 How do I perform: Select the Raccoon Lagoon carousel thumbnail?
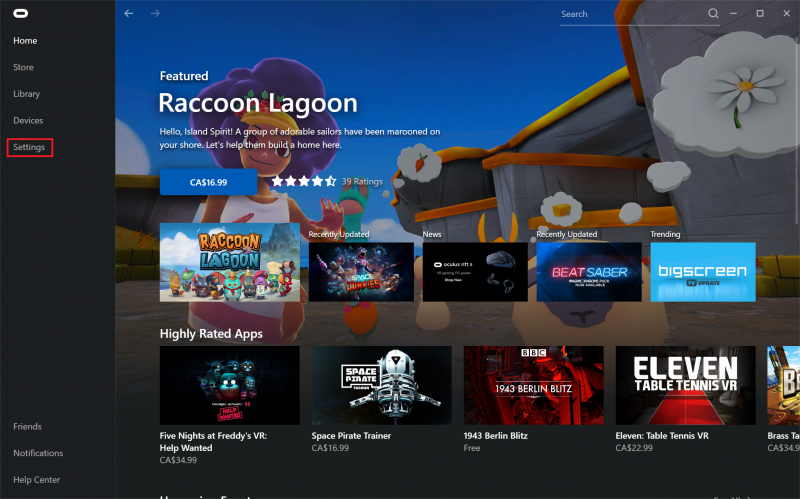(x=230, y=262)
